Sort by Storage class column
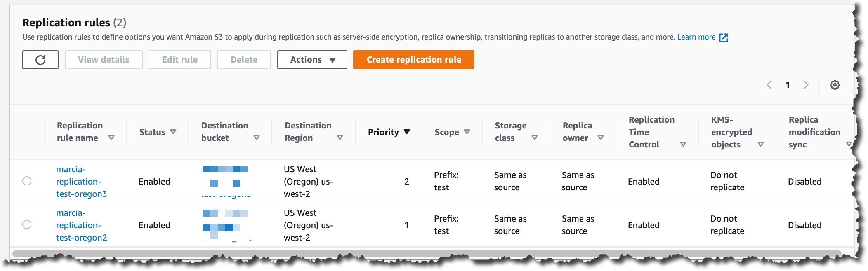Viewport: 868px width, 271px height. [535, 138]
